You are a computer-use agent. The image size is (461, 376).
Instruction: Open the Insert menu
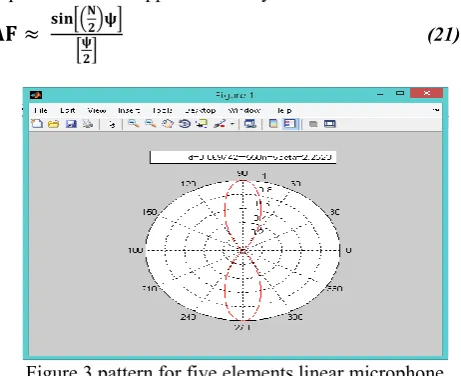pyautogui.click(x=129, y=110)
